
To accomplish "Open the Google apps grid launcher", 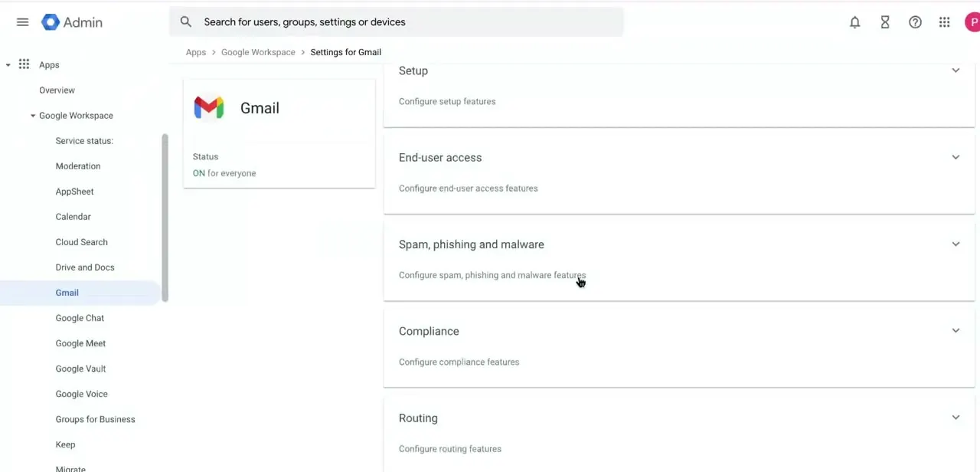I will click(945, 22).
